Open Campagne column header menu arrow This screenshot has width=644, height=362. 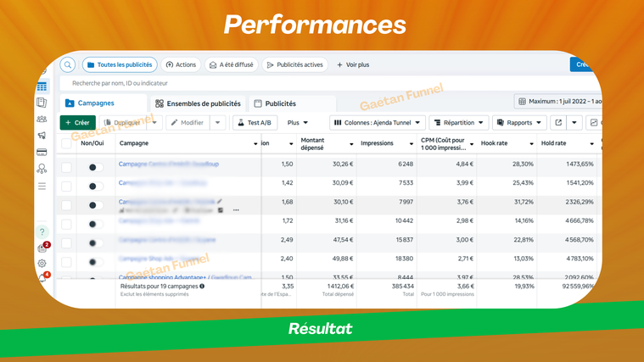(x=255, y=143)
